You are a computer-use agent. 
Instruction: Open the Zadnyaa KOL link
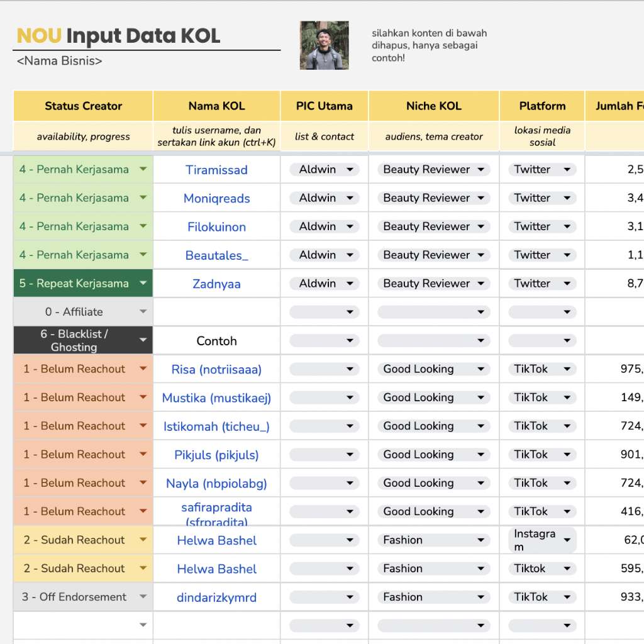[x=216, y=284]
